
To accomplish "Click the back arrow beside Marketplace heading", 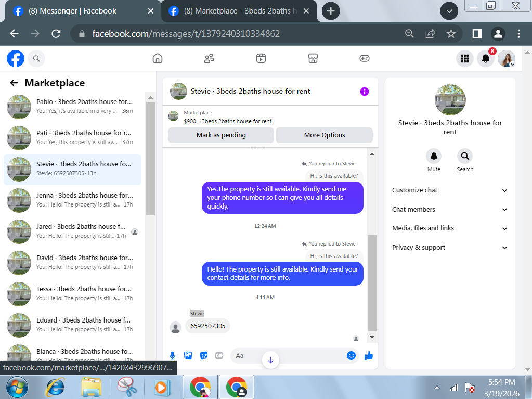I will pyautogui.click(x=14, y=83).
